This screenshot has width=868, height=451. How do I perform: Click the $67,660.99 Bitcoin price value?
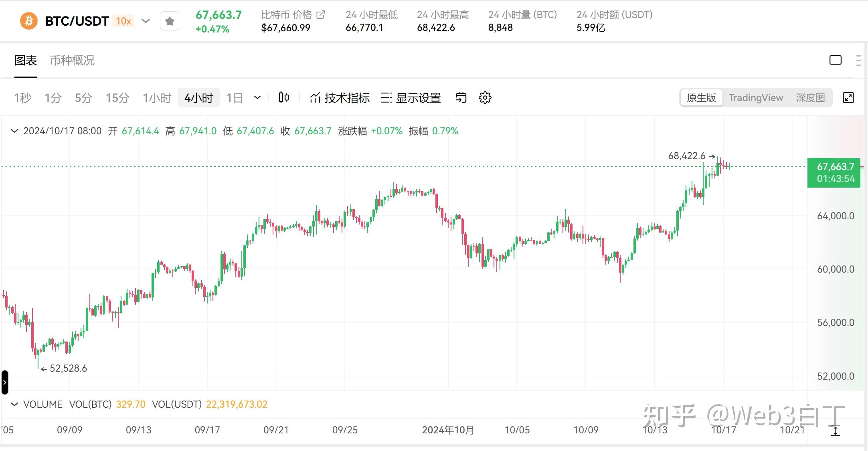click(x=285, y=28)
